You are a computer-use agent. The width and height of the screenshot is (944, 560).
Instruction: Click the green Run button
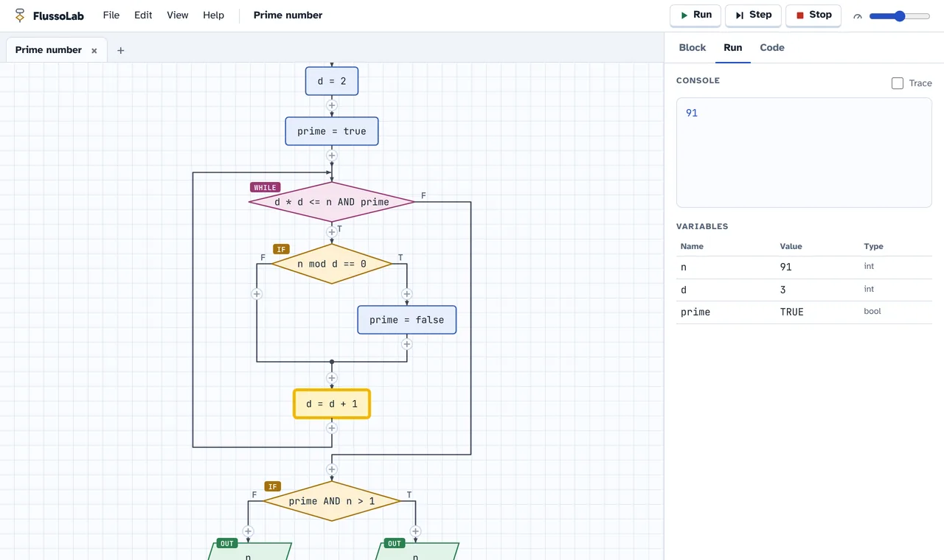[695, 15]
